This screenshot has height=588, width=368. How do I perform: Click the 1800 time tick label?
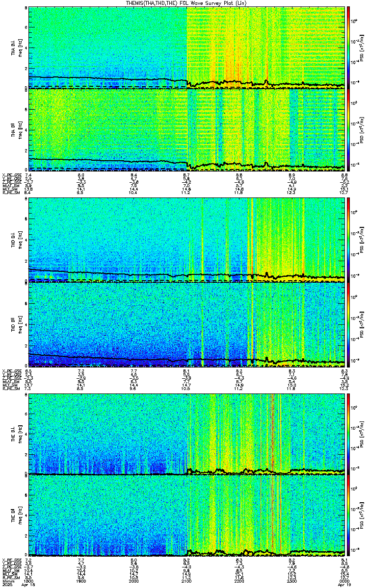point(29,581)
